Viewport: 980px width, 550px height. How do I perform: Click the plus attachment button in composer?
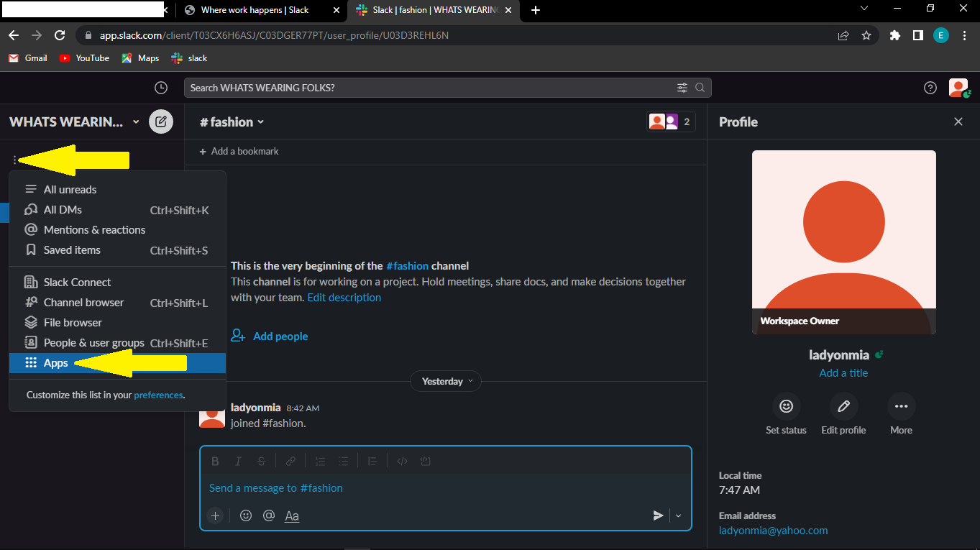point(215,515)
